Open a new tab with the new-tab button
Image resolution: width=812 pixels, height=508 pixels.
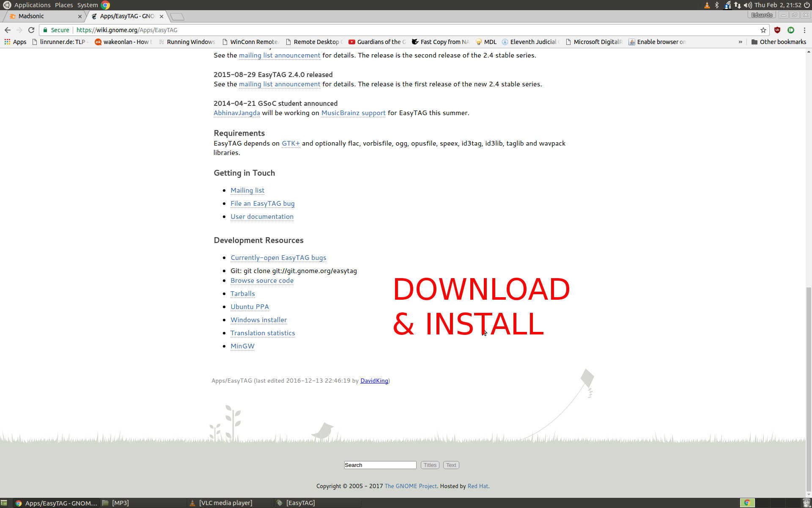pyautogui.click(x=177, y=17)
